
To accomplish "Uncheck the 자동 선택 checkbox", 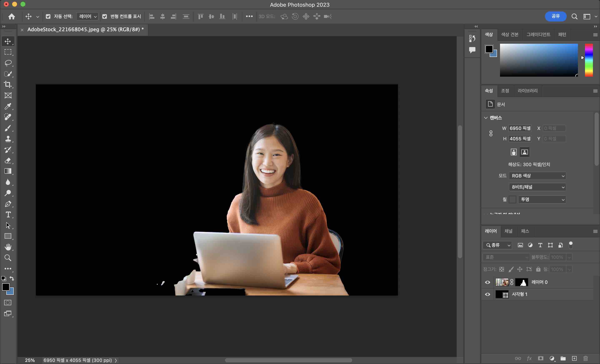I will point(48,16).
